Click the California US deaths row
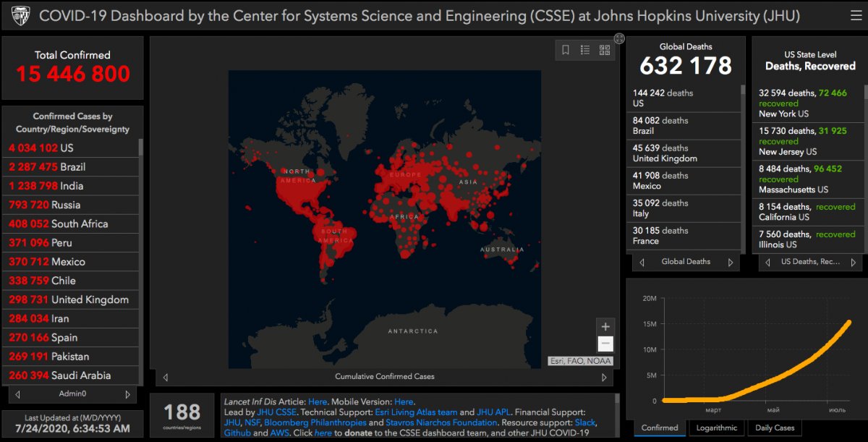The image size is (868, 442). pos(807,212)
